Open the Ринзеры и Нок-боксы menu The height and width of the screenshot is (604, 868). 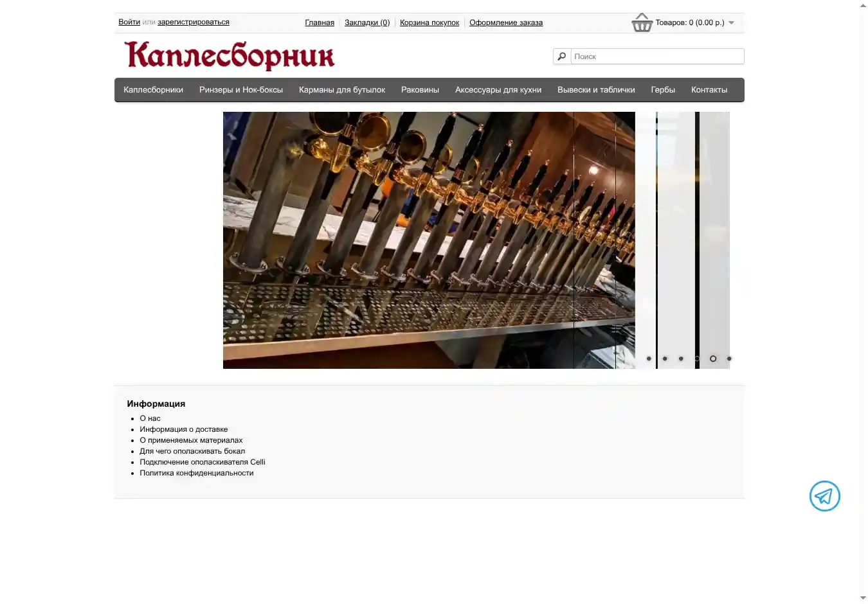click(x=241, y=90)
